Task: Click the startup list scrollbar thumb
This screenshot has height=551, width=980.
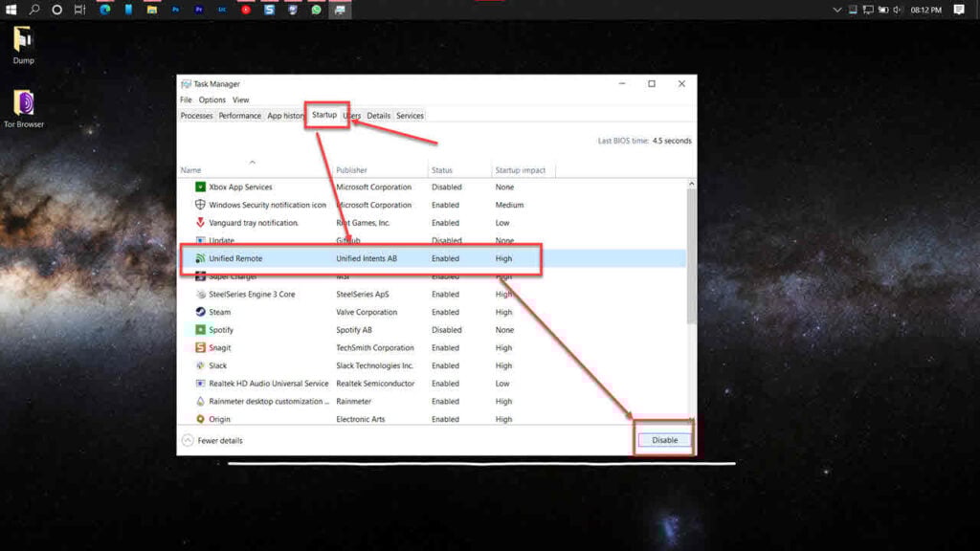Action: click(691, 255)
